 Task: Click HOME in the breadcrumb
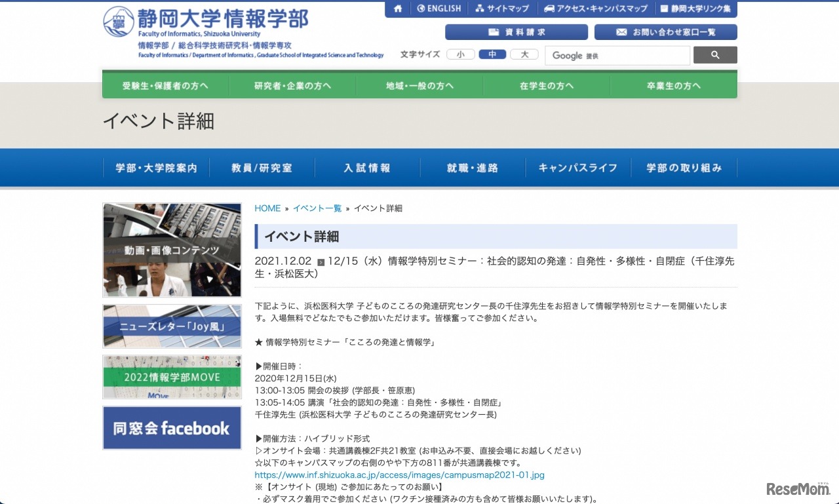[267, 208]
